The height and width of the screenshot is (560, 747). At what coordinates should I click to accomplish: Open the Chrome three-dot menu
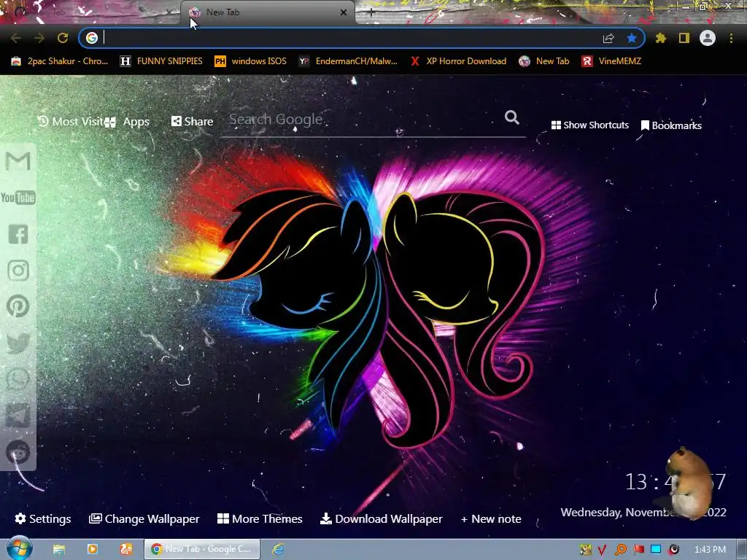click(x=731, y=38)
